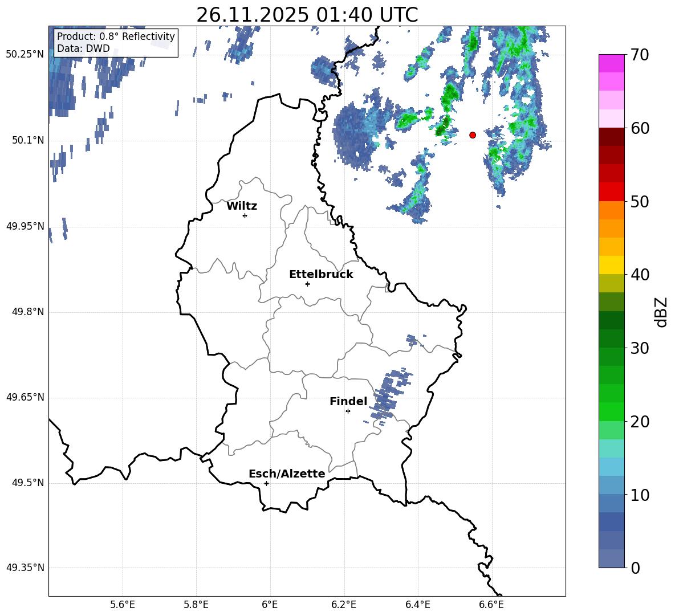Click the 'Data: DWD' legend text
Screen dimensions: 675x616
coord(83,48)
